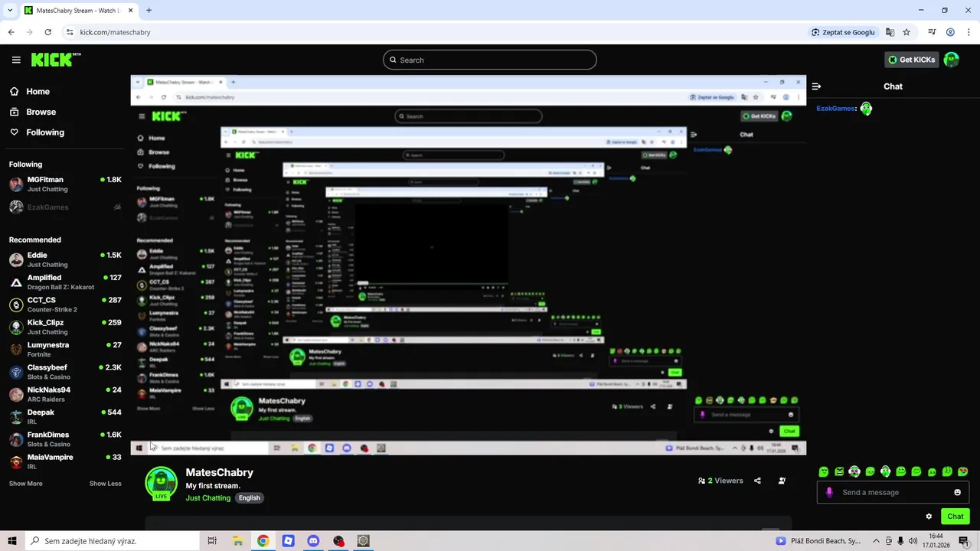Click the 2 Viewers indicator
Image resolution: width=980 pixels, height=551 pixels.
click(x=720, y=481)
